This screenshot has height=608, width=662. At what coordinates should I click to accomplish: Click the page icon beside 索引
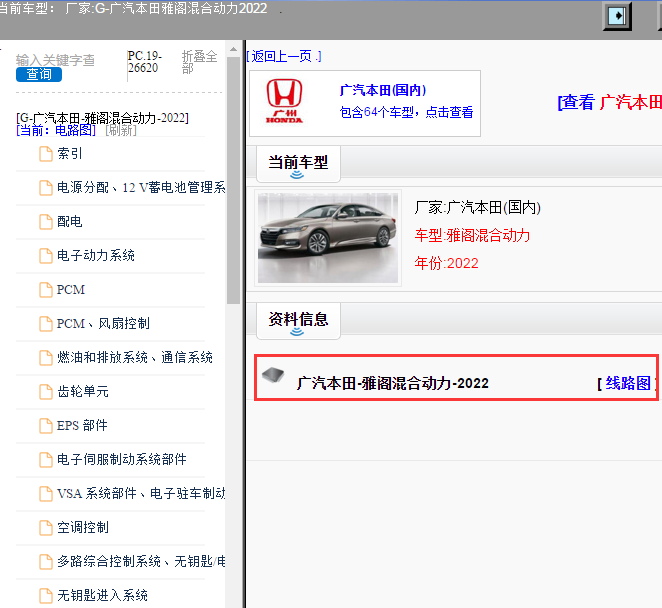tap(46, 154)
